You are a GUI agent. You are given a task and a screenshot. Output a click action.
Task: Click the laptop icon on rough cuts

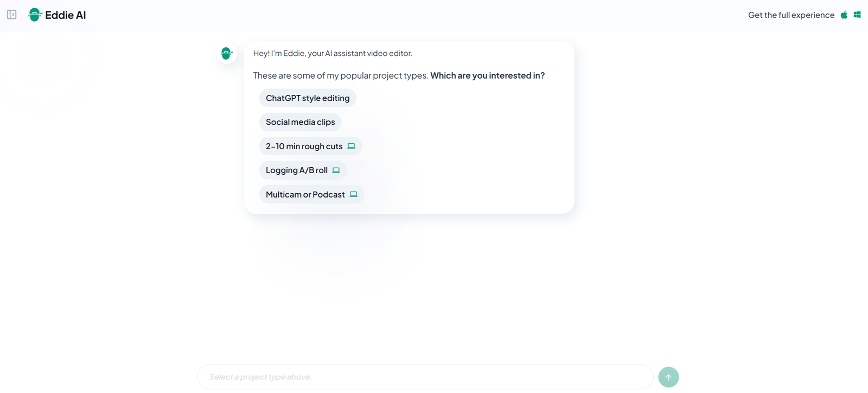[351, 146]
